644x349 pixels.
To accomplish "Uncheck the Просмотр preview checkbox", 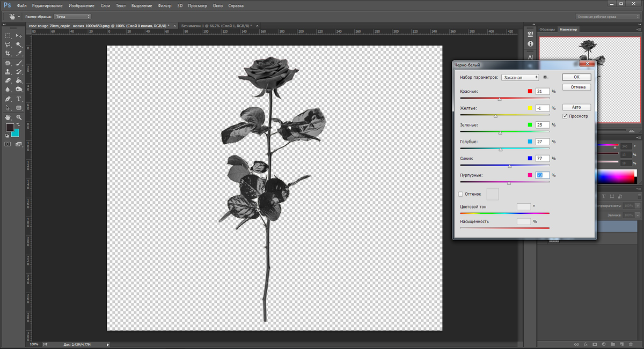I will (566, 116).
